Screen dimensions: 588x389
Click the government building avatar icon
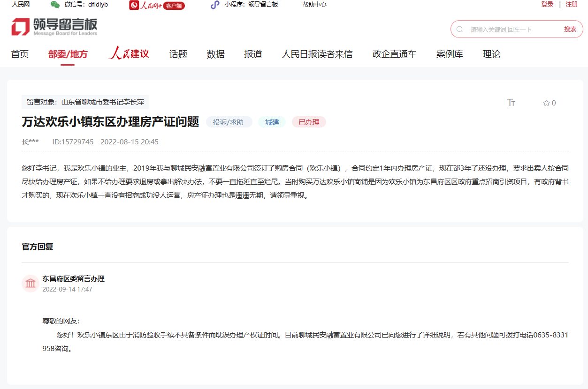coord(31,284)
